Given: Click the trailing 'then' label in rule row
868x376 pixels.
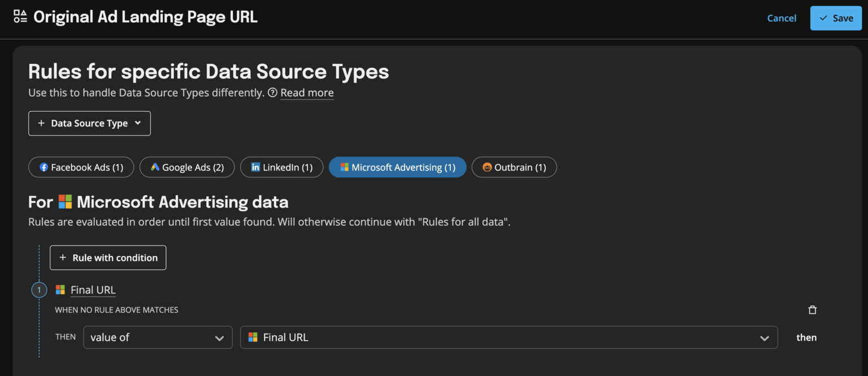Looking at the screenshot, I should click(806, 338).
